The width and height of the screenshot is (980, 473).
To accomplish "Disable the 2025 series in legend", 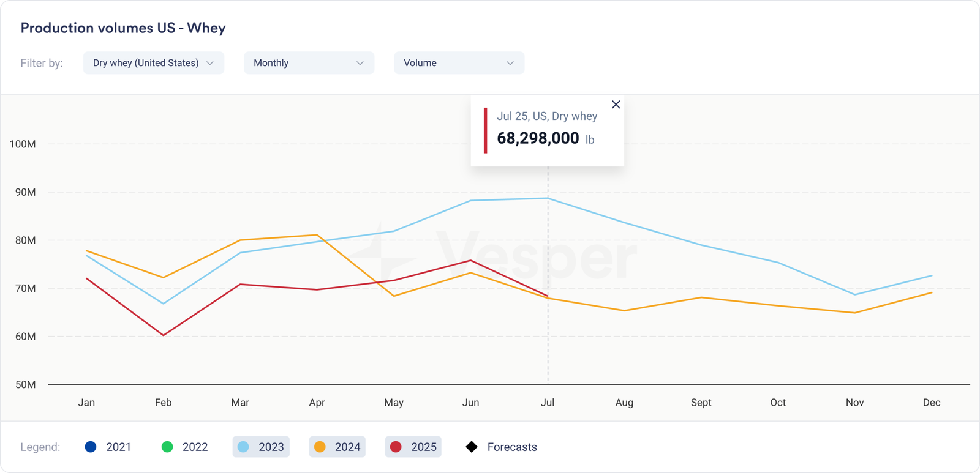I will pos(413,447).
